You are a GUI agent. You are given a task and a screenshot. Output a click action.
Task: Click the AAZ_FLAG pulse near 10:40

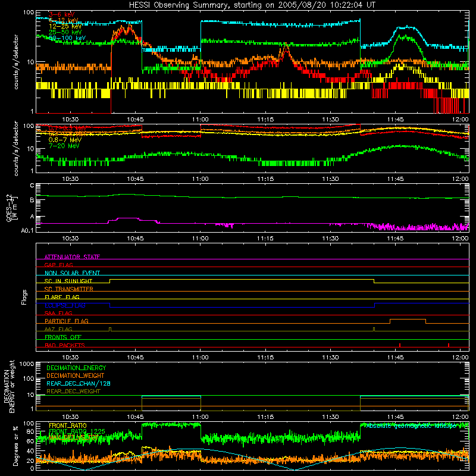pyautogui.click(x=110, y=329)
